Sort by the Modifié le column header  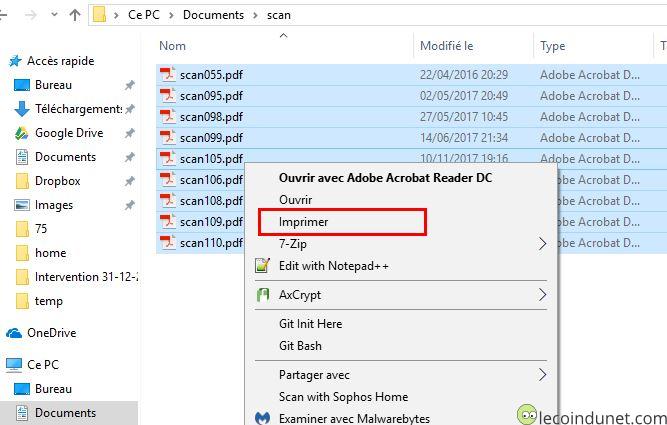(446, 46)
